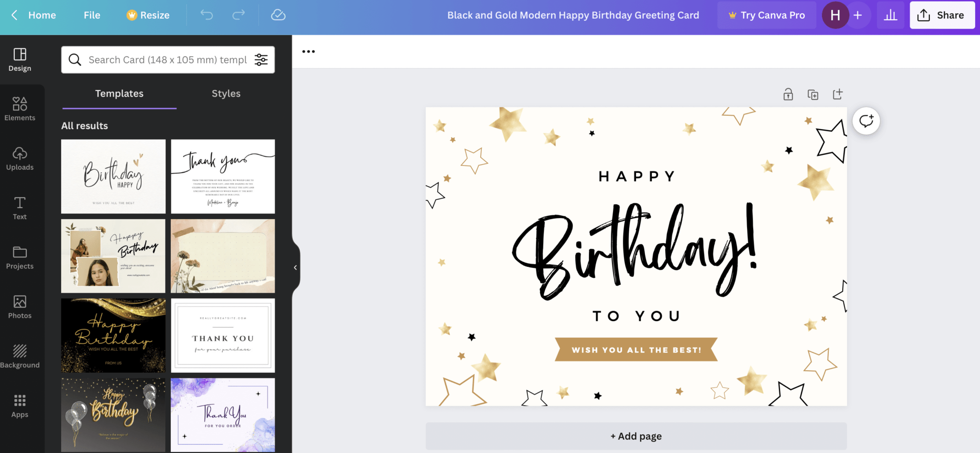
Task: Select the Thank you script wedding template
Action: [223, 177]
